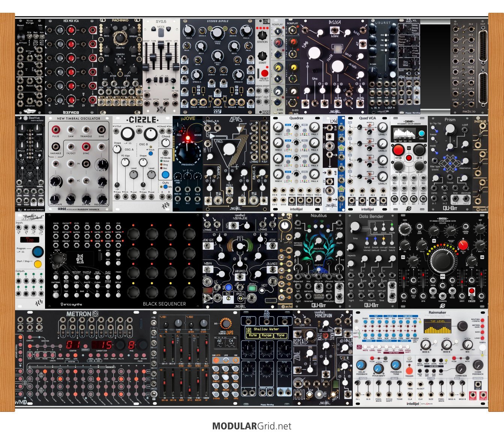Turn the blue DELAY FEEDBACK knob on Rainmaker

coord(361,365)
